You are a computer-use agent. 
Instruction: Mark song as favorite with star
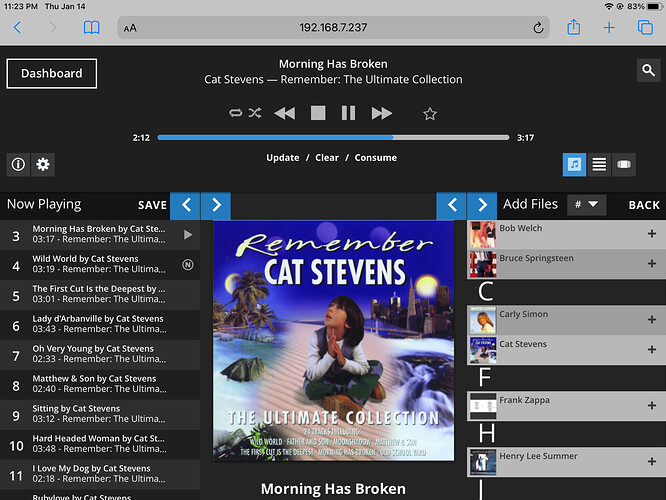(430, 114)
